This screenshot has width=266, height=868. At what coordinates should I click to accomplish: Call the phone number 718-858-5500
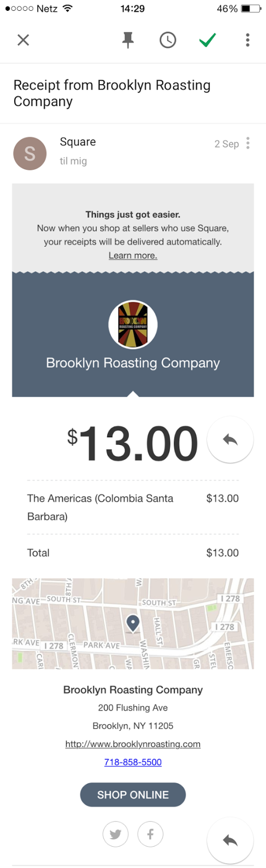click(x=133, y=762)
